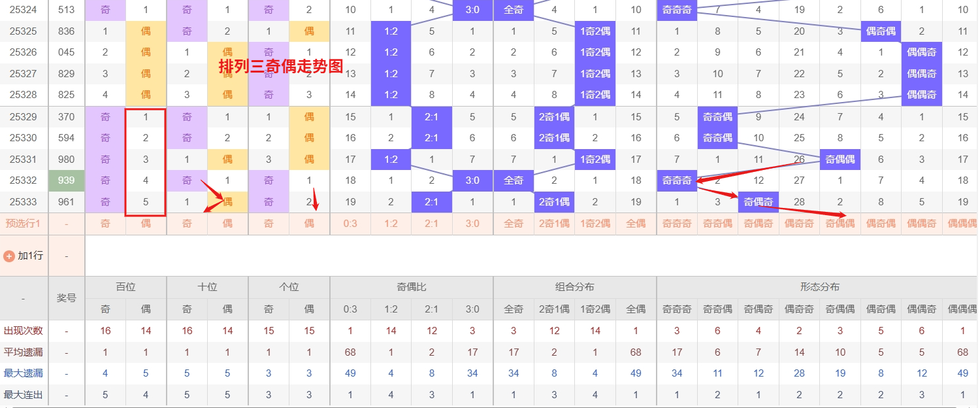This screenshot has width=980, height=408.
Task: Click the 奖号 header in statistics table
Action: click(67, 298)
